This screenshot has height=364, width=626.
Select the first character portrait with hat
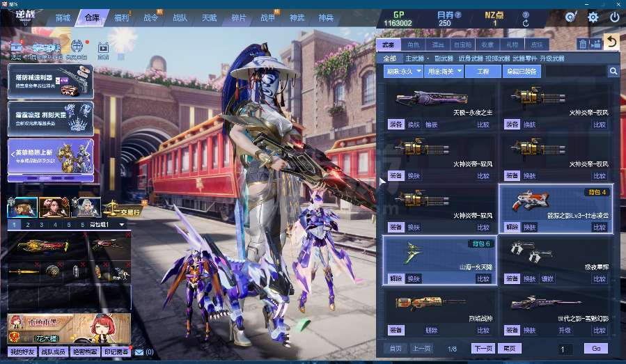tap(22, 207)
